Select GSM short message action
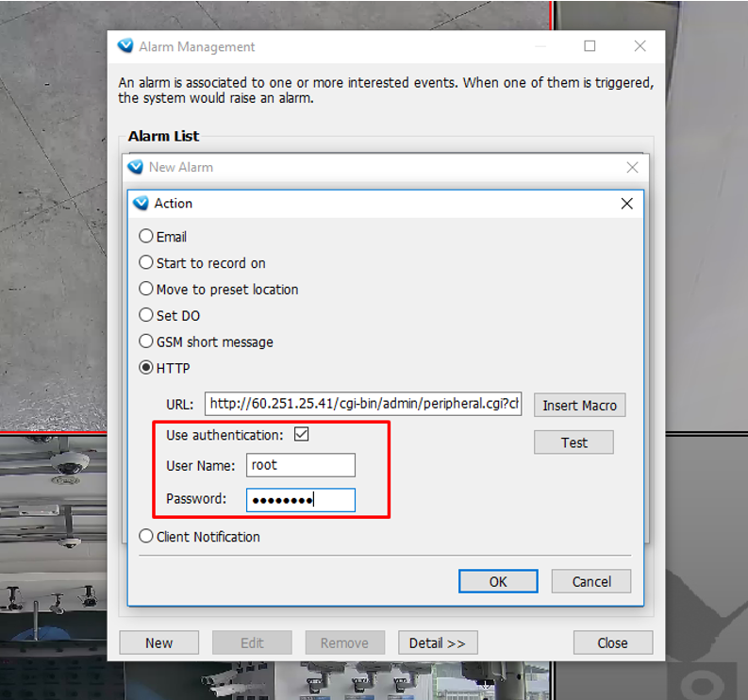 (x=146, y=342)
